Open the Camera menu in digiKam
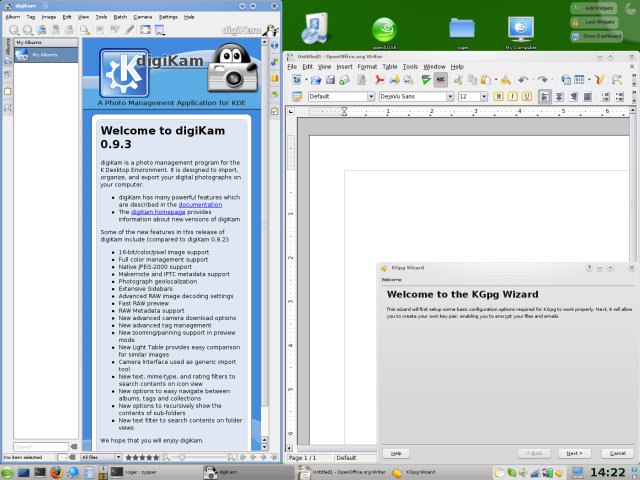 pyautogui.click(x=143, y=17)
